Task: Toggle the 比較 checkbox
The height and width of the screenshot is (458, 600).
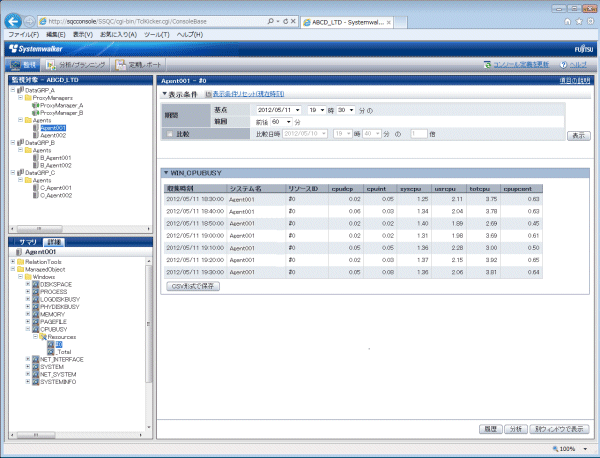Action: pyautogui.click(x=170, y=134)
